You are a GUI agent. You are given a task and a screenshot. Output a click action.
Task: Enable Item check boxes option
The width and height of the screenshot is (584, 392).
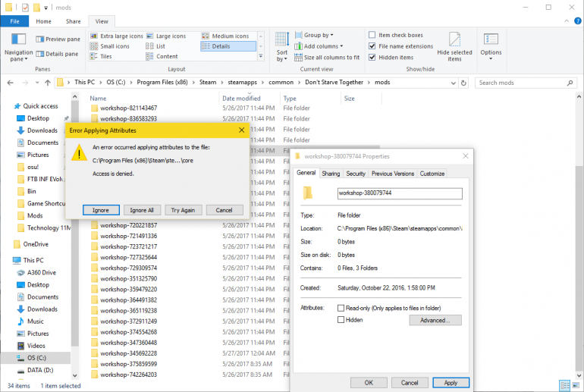[x=372, y=35]
